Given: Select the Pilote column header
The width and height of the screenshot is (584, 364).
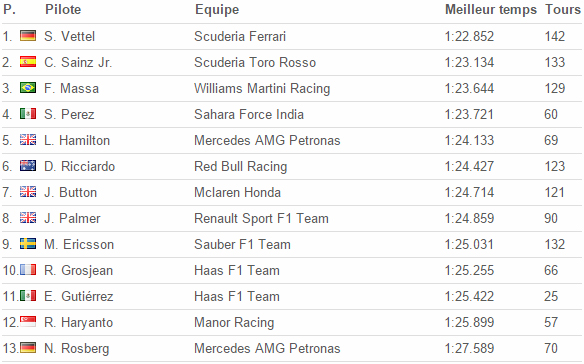Looking at the screenshot, I should click(63, 9).
